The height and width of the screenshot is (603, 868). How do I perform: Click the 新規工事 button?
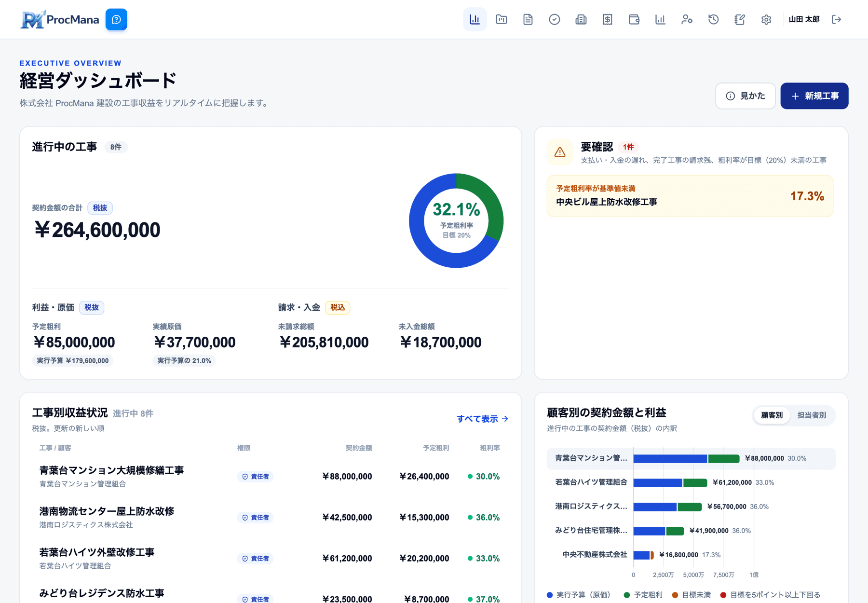[x=814, y=96]
